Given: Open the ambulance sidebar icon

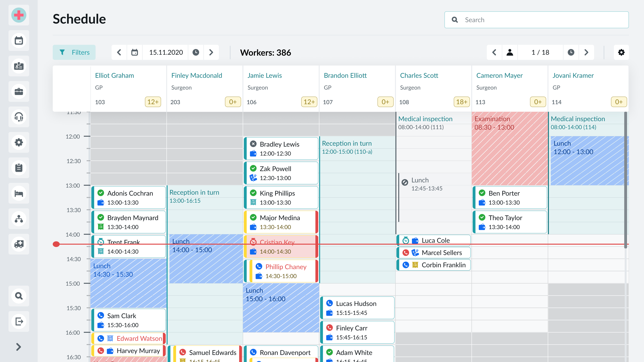Looking at the screenshot, I should pos(19,244).
